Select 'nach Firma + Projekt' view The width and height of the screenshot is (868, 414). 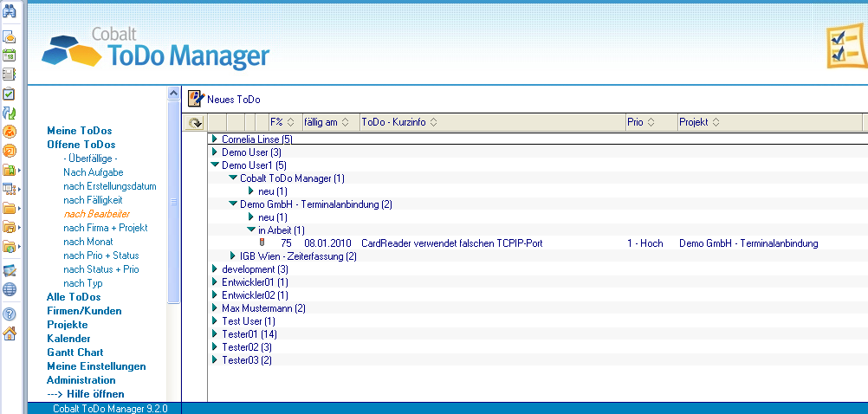click(x=105, y=228)
